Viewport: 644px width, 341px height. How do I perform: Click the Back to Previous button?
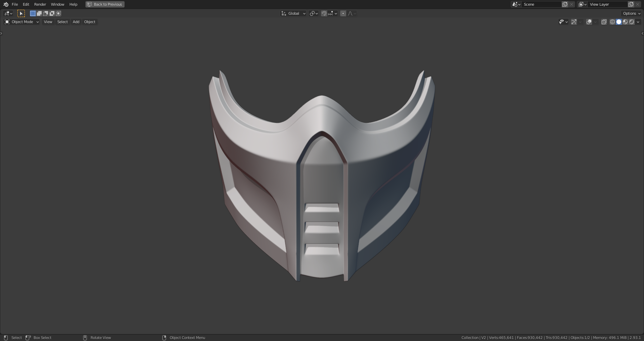[x=105, y=4]
